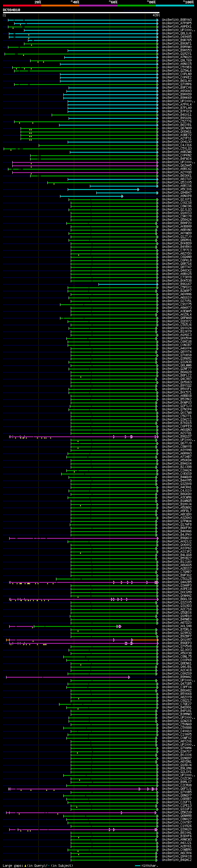Open hit UniRef100_Q1MZY1
197x868 pixels.
coord(177,54)
